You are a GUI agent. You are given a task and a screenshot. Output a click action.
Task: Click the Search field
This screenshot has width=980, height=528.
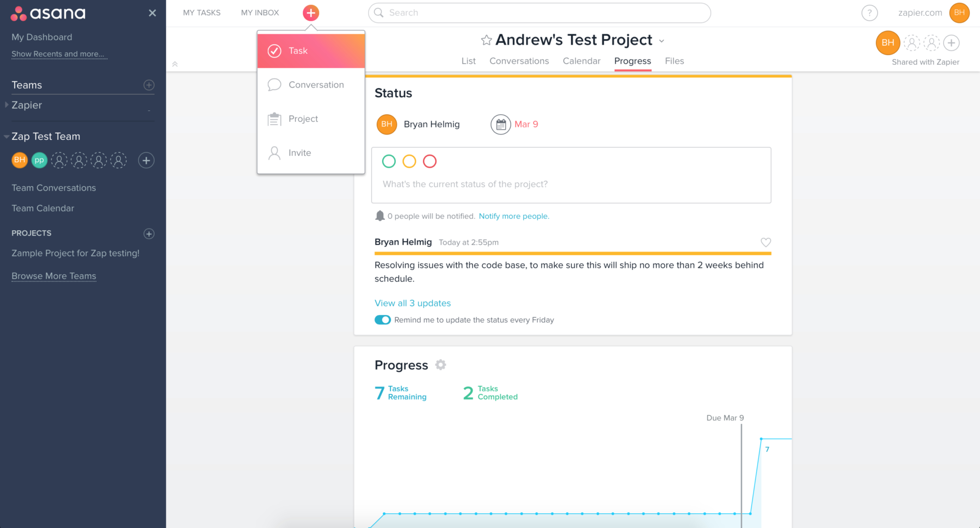pyautogui.click(x=540, y=13)
